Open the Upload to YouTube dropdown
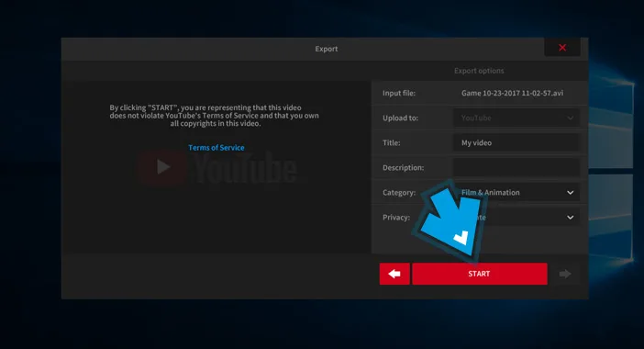 (x=516, y=118)
